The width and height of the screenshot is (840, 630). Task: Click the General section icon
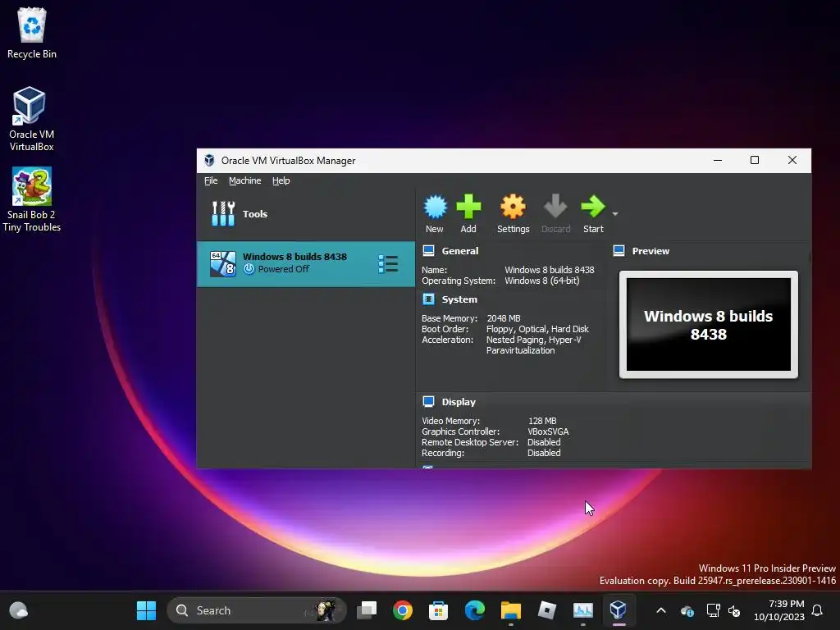tap(428, 251)
